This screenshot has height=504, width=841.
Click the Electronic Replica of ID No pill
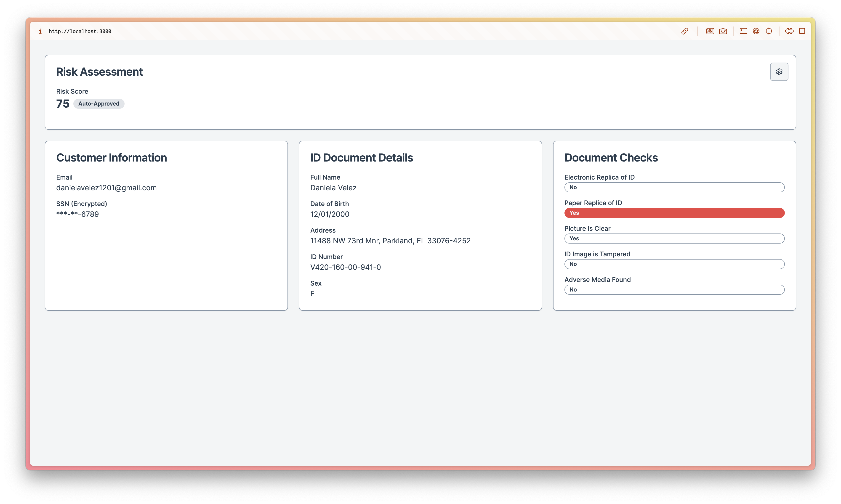(674, 187)
